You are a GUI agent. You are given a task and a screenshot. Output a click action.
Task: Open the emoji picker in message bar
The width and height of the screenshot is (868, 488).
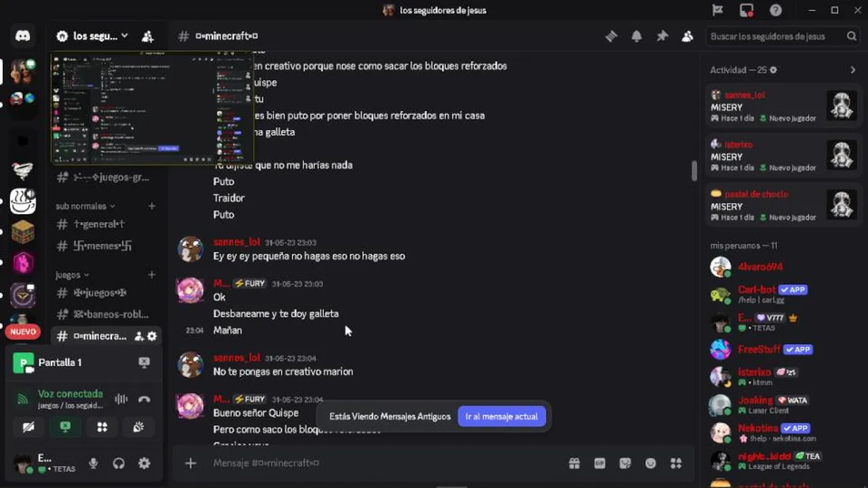click(x=650, y=464)
